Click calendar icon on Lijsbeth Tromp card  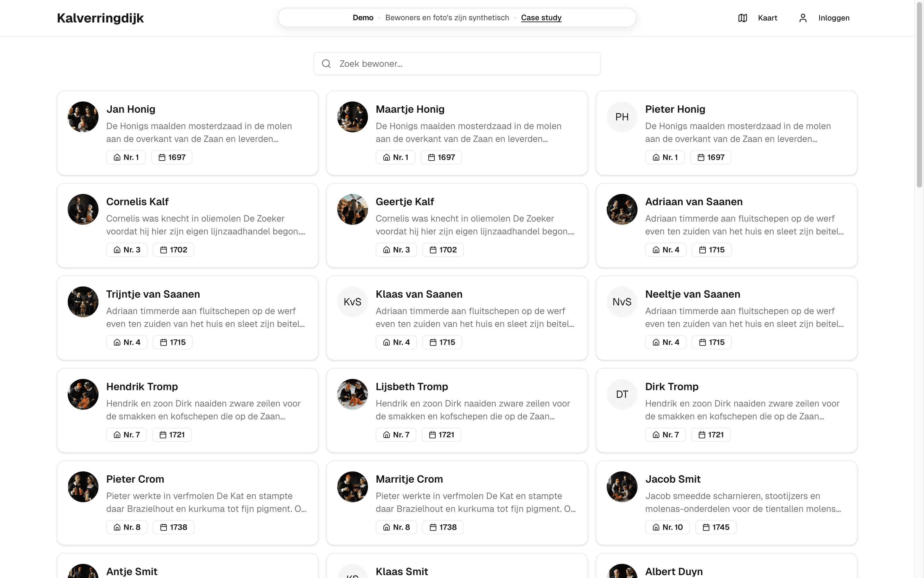click(432, 435)
